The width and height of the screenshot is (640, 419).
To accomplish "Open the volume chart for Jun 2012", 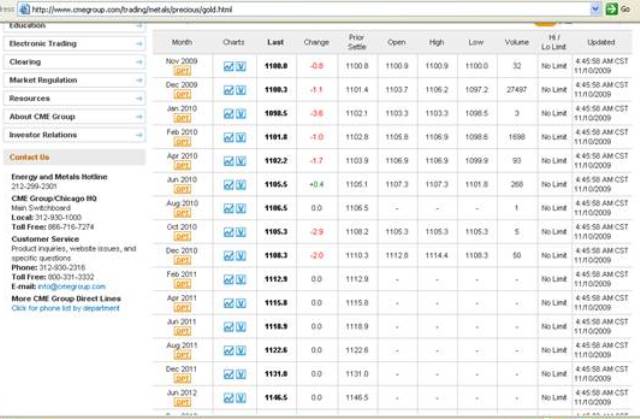I will [241, 397].
